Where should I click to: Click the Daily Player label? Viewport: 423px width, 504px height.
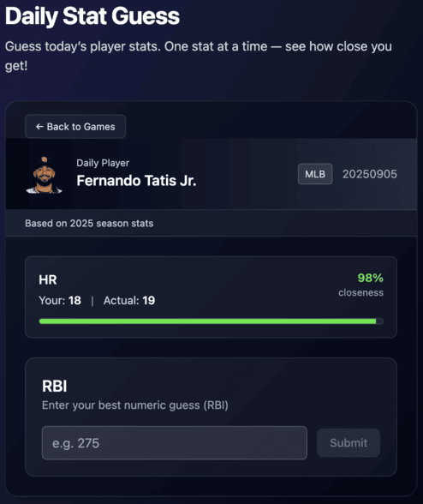click(103, 163)
